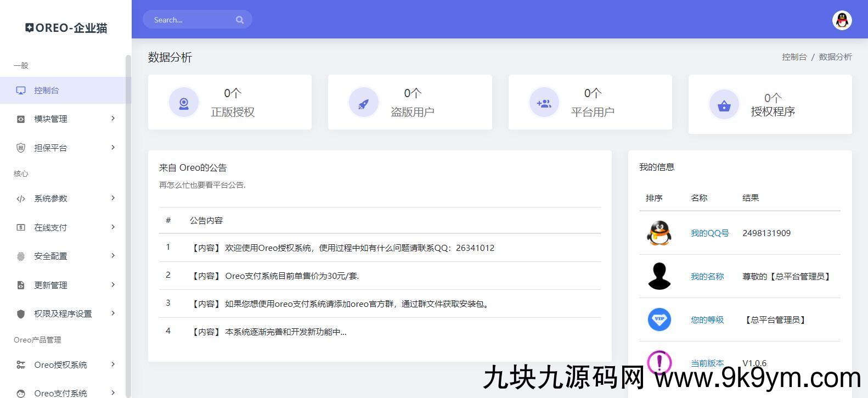Click the 控制台 breadcrumb link
This screenshot has width=868, height=398.
(793, 57)
